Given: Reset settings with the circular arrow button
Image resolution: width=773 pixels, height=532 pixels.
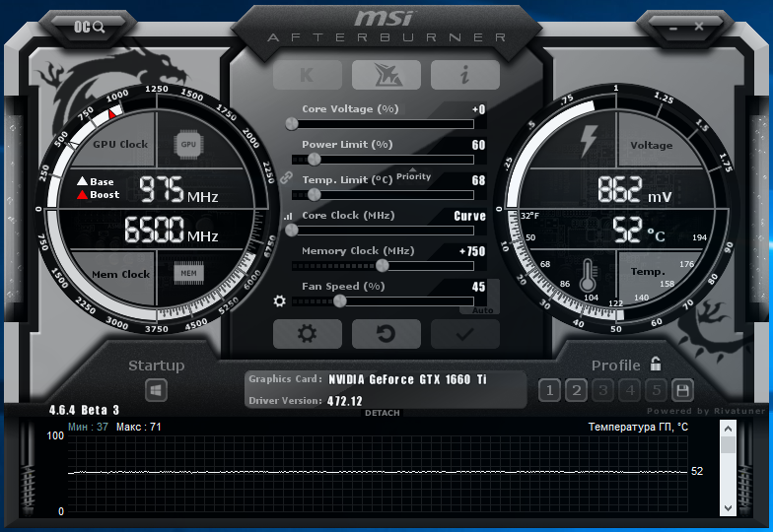Looking at the screenshot, I should (x=386, y=334).
